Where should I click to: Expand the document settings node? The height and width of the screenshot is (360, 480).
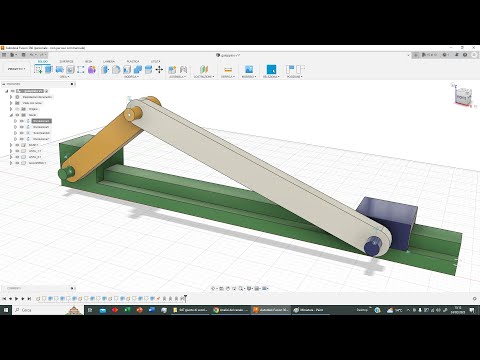11,97
